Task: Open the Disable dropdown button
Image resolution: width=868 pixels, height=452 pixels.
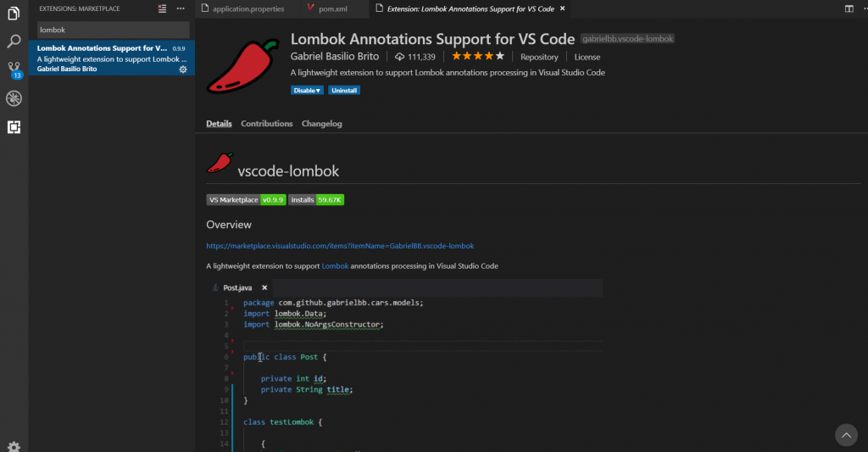Action: (x=307, y=90)
